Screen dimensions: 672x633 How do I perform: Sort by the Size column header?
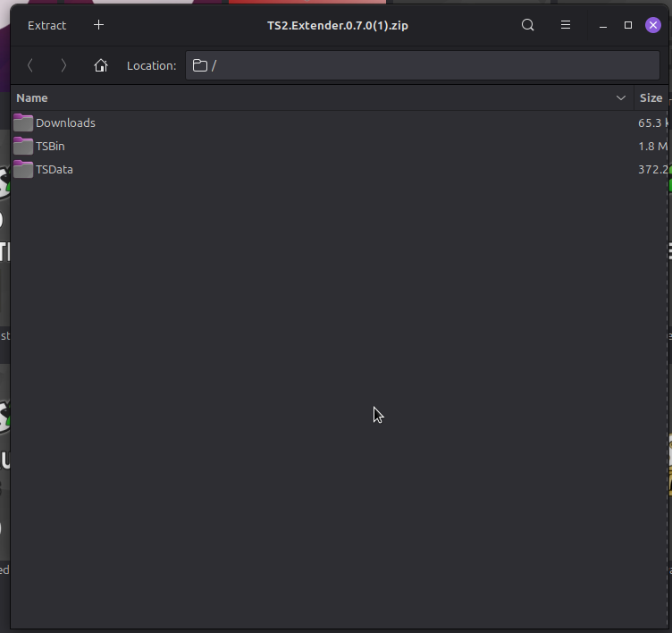coord(651,97)
